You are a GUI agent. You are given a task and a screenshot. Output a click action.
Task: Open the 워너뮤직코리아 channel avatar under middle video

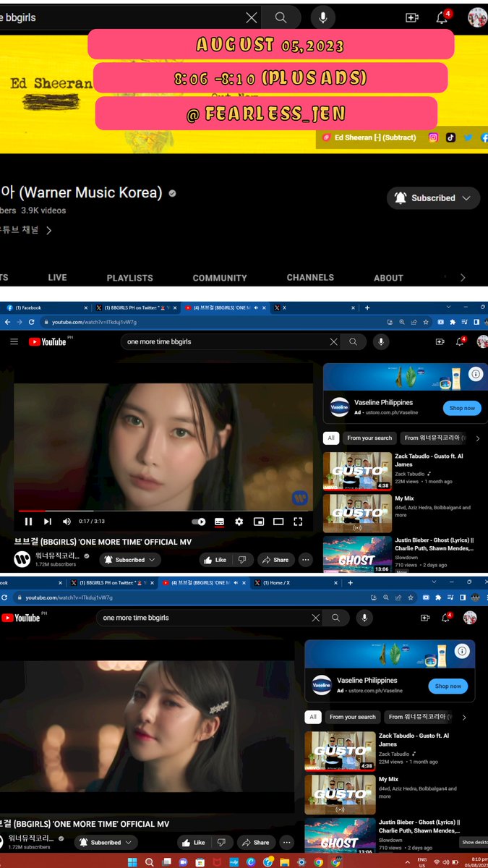click(x=22, y=559)
